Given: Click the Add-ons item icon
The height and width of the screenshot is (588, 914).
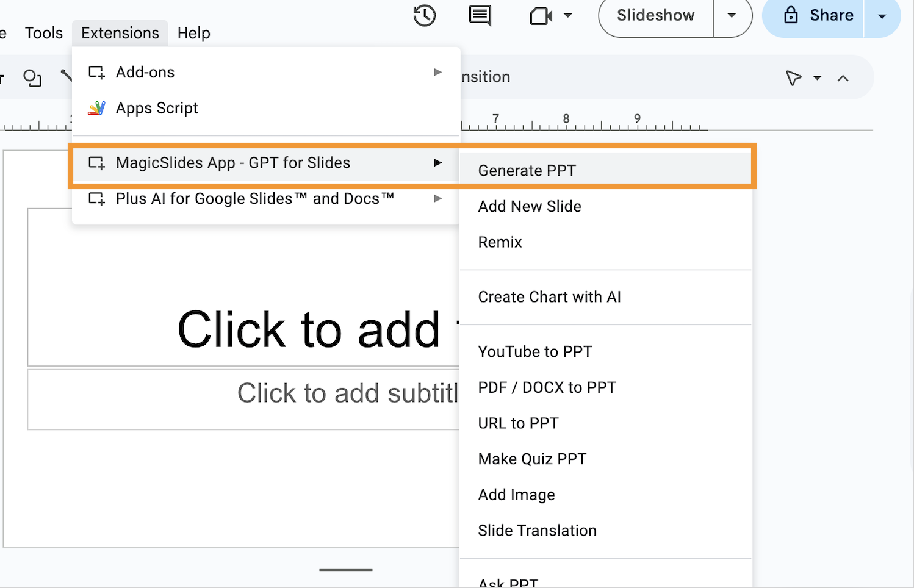Looking at the screenshot, I should (x=96, y=73).
